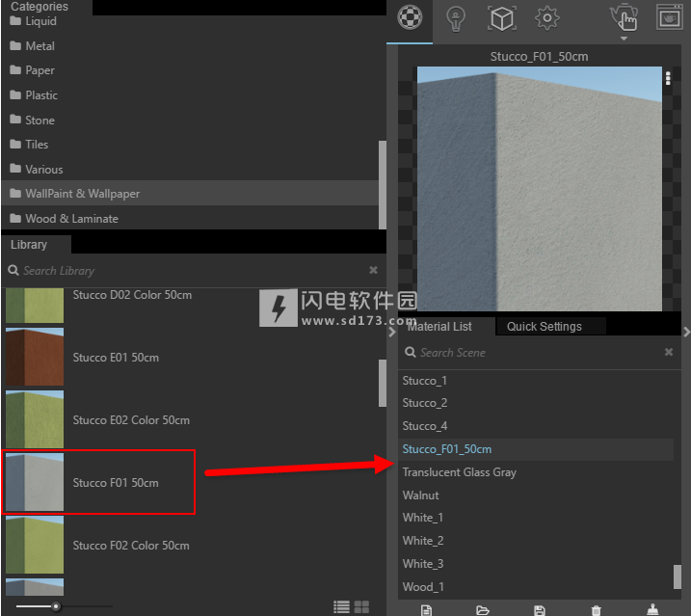Create a new material with the page icon

[x=426, y=610]
